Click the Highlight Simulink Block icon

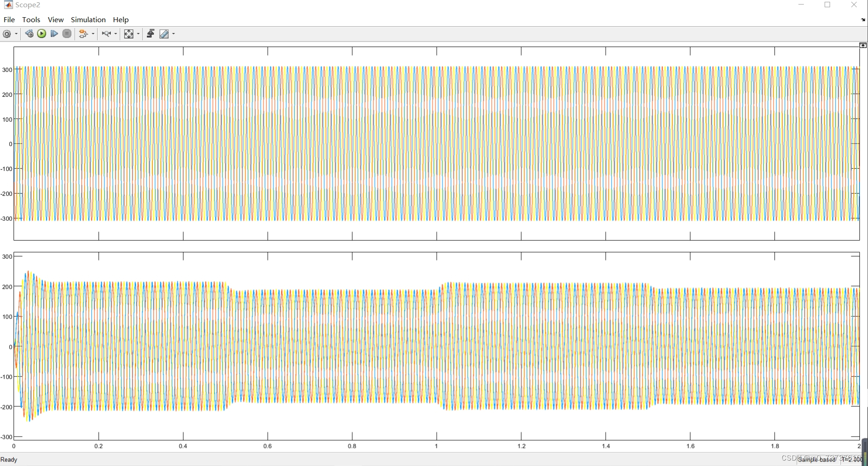pos(83,34)
